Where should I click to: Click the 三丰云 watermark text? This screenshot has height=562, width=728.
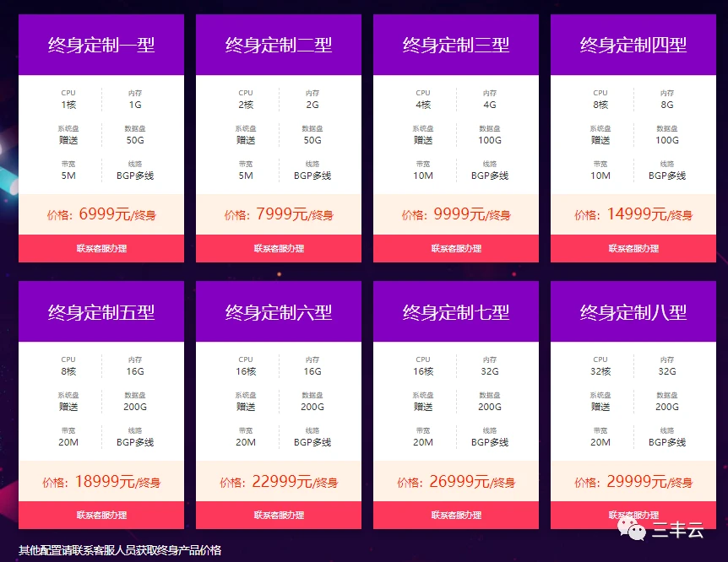click(677, 530)
